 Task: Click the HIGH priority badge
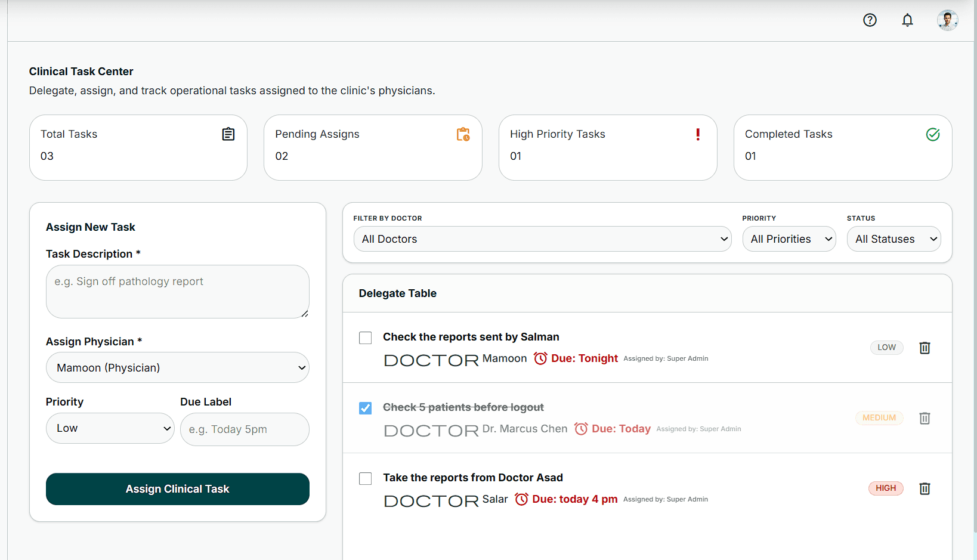[886, 488]
